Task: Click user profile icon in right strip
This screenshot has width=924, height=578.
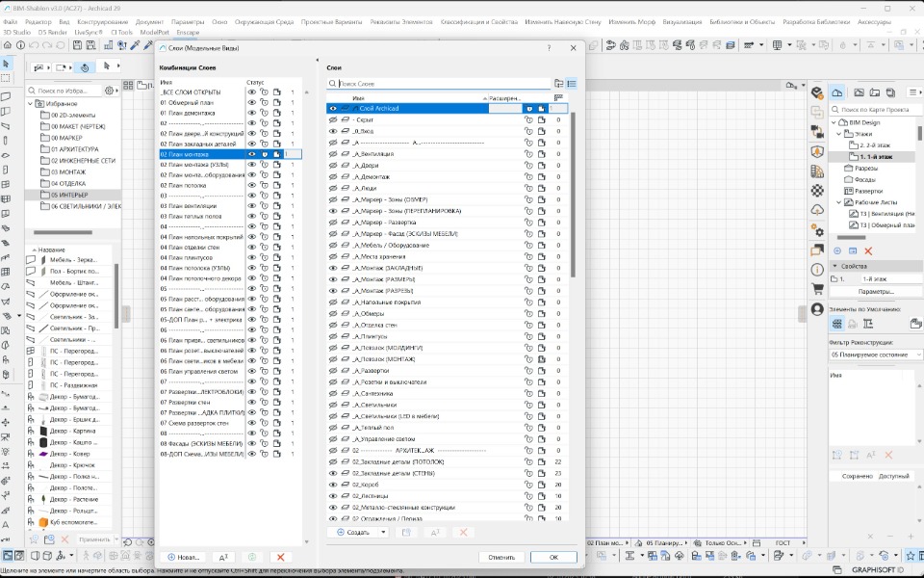Action: point(817,309)
